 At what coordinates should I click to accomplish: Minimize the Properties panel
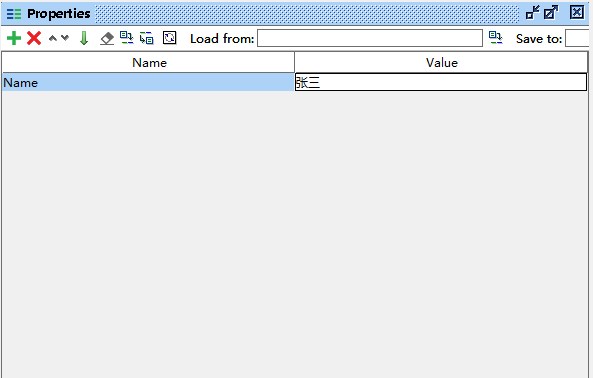tap(533, 12)
